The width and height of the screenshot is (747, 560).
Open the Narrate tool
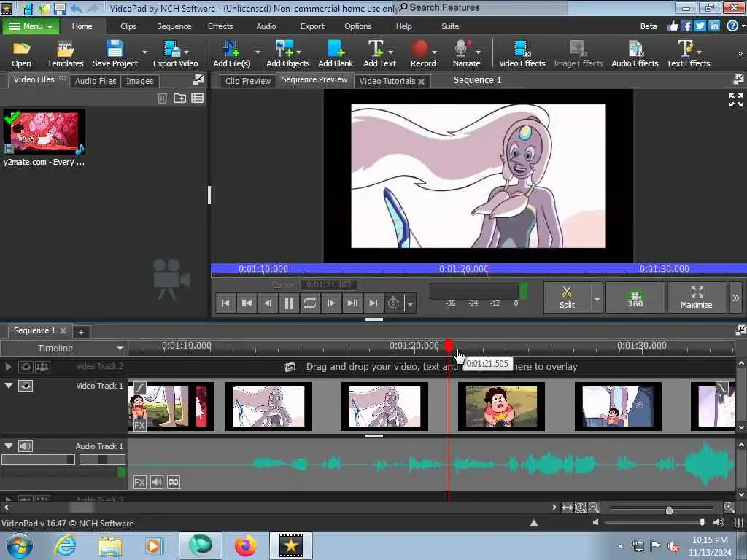point(466,54)
